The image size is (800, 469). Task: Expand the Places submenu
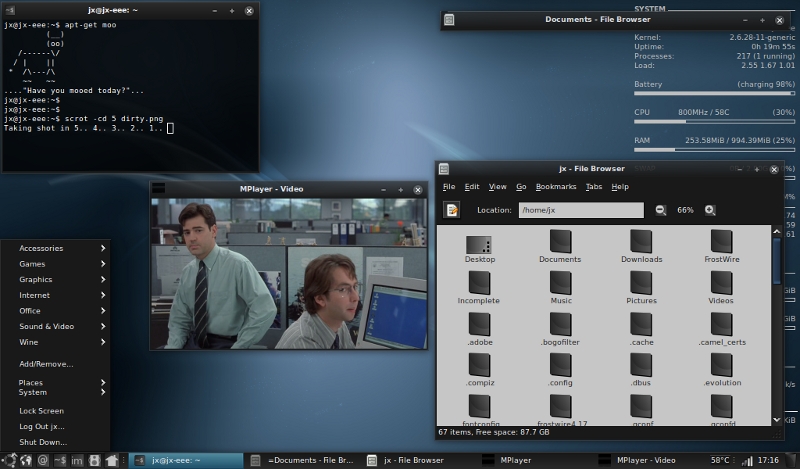55,382
